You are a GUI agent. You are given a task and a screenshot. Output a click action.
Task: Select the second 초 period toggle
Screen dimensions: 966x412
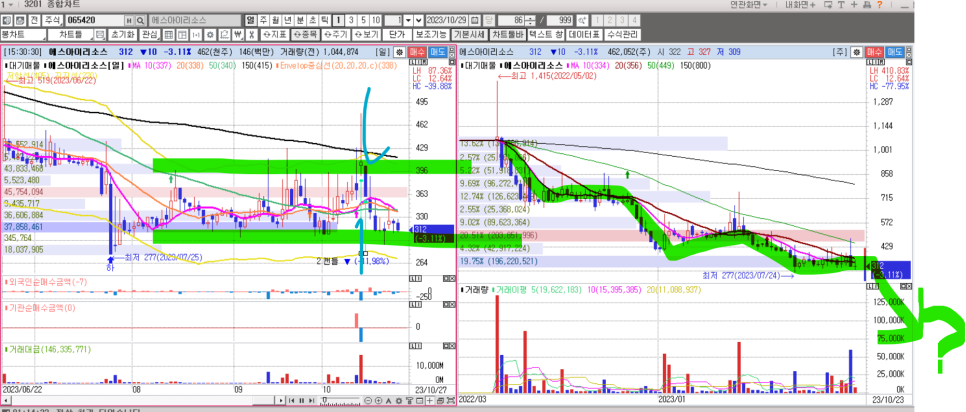[x=312, y=20]
